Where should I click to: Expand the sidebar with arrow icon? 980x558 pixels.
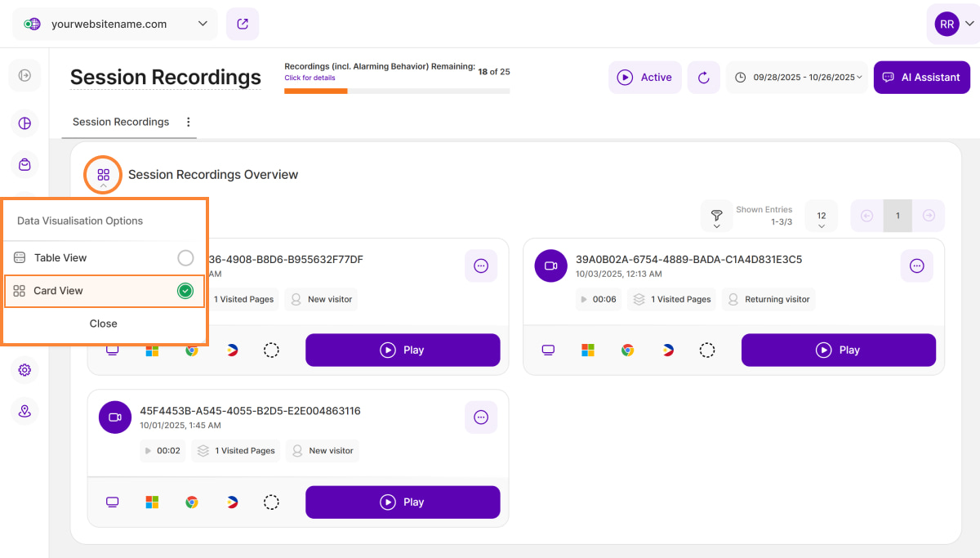pyautogui.click(x=24, y=75)
